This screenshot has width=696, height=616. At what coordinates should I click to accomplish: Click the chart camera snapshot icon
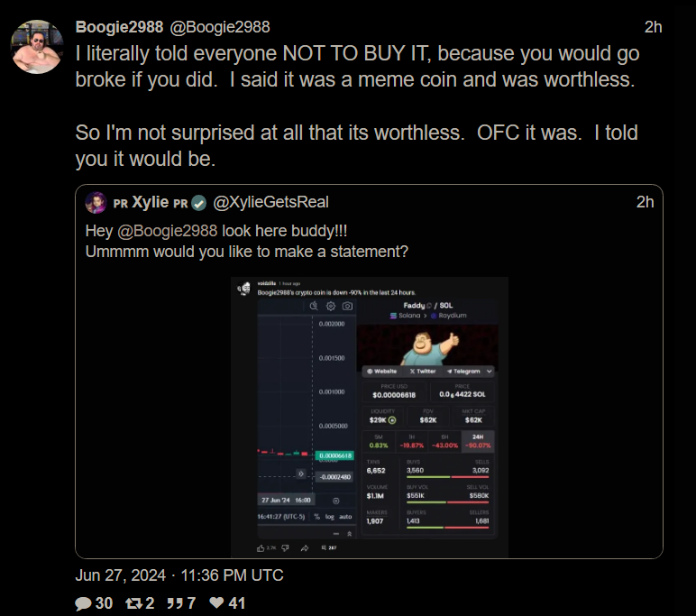coord(348,306)
